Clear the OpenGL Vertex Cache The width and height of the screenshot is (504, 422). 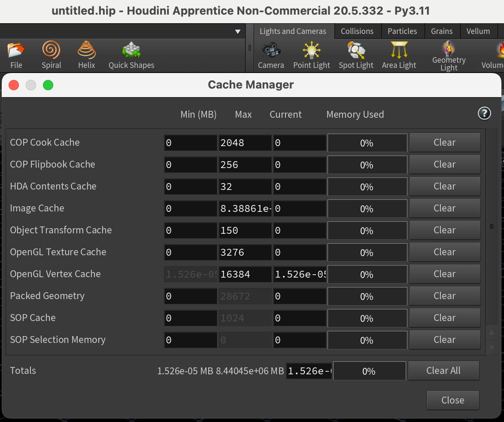[x=444, y=274]
